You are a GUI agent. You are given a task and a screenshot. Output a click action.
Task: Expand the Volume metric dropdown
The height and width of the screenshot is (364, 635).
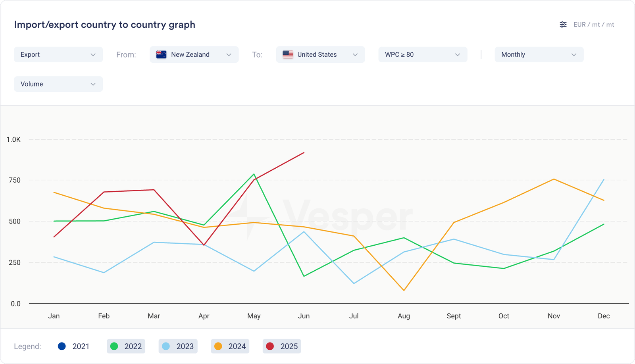58,84
